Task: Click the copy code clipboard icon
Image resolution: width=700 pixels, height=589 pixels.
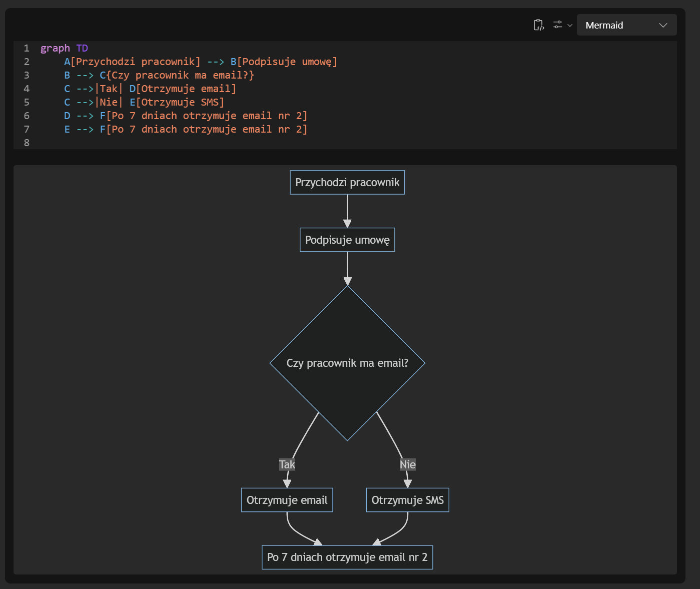Action: pos(538,25)
